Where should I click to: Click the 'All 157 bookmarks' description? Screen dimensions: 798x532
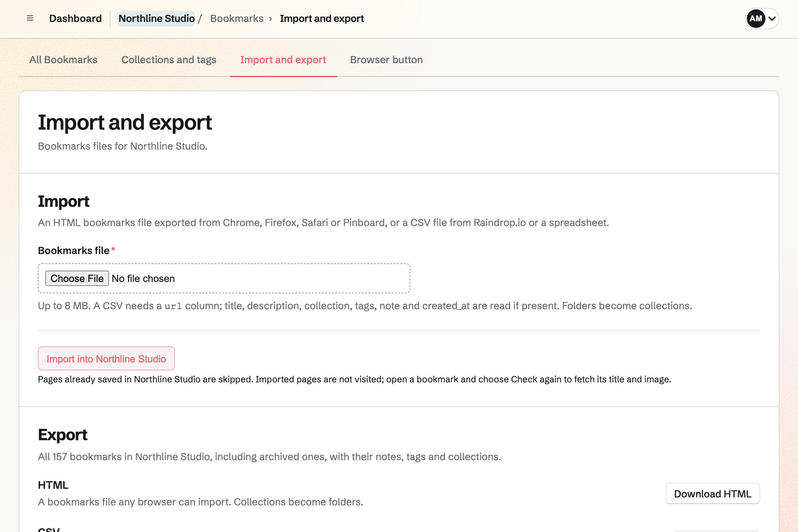pos(269,457)
